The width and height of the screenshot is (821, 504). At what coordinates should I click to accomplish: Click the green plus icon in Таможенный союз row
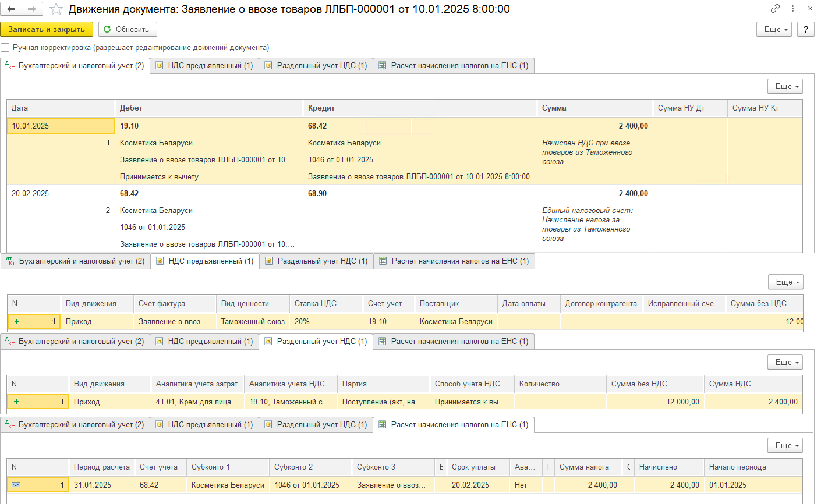[x=17, y=321]
